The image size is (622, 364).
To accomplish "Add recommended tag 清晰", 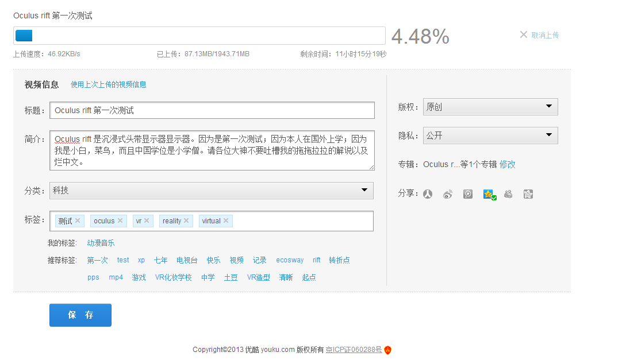I will 286,278.
